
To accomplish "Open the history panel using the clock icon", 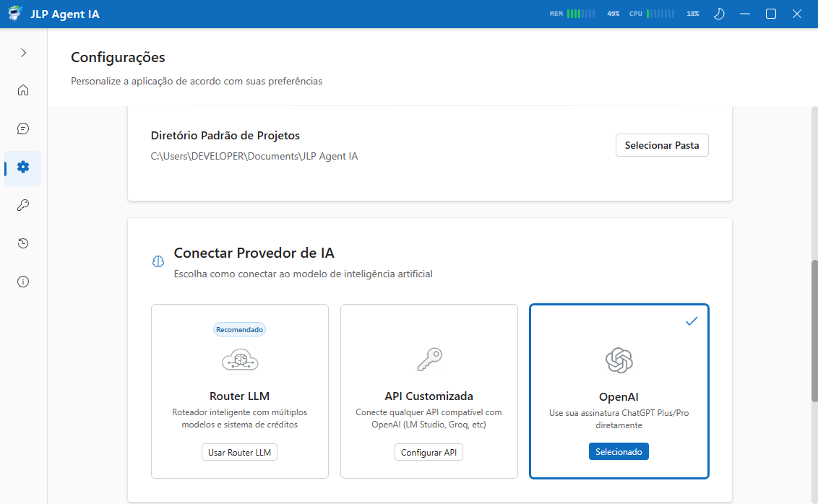I will (22, 243).
